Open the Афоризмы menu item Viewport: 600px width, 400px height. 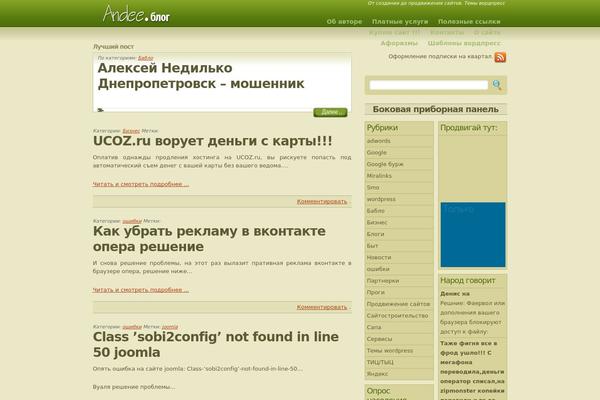(399, 43)
